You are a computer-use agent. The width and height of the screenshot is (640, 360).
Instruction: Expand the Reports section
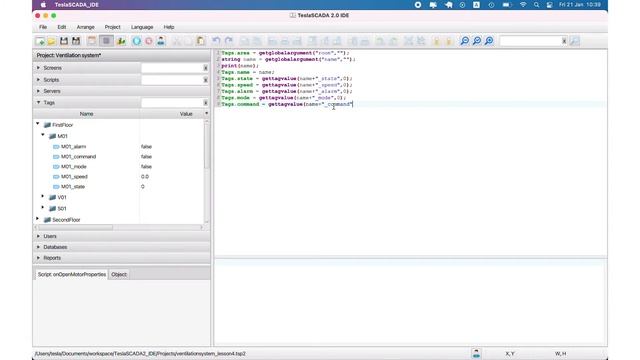(x=38, y=258)
